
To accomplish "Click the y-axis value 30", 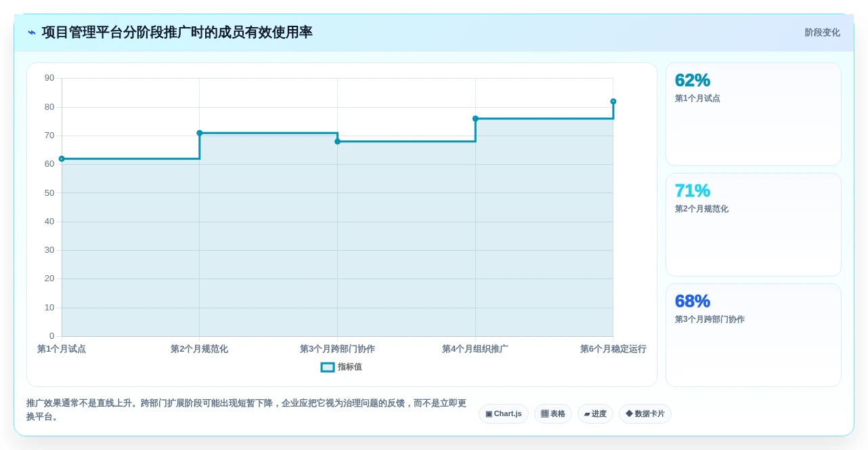I will tap(49, 250).
